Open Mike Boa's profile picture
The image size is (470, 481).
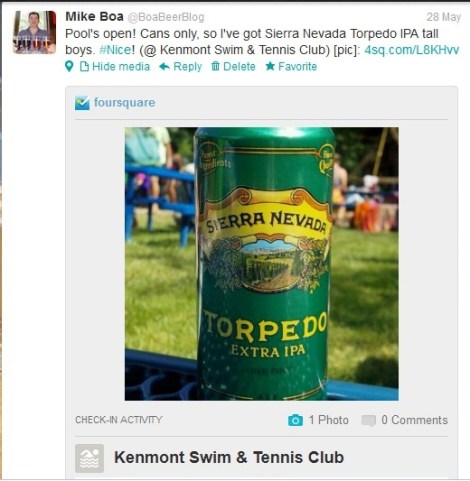(x=34, y=32)
